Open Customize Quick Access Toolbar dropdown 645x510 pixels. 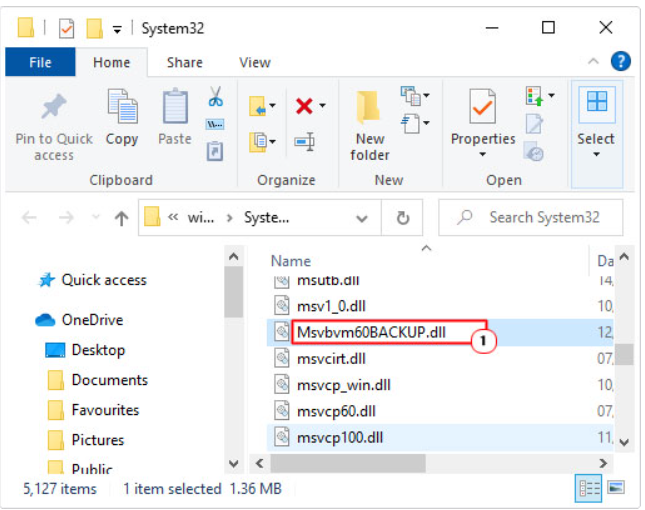pyautogui.click(x=117, y=30)
